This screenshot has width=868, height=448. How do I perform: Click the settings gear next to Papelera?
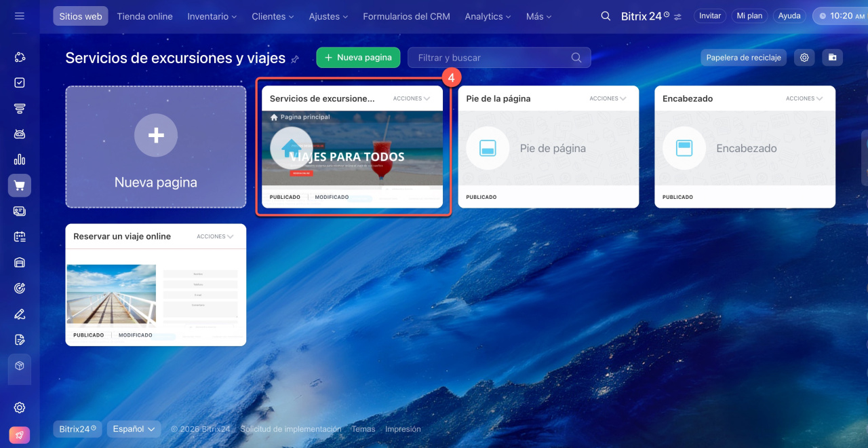(x=804, y=58)
